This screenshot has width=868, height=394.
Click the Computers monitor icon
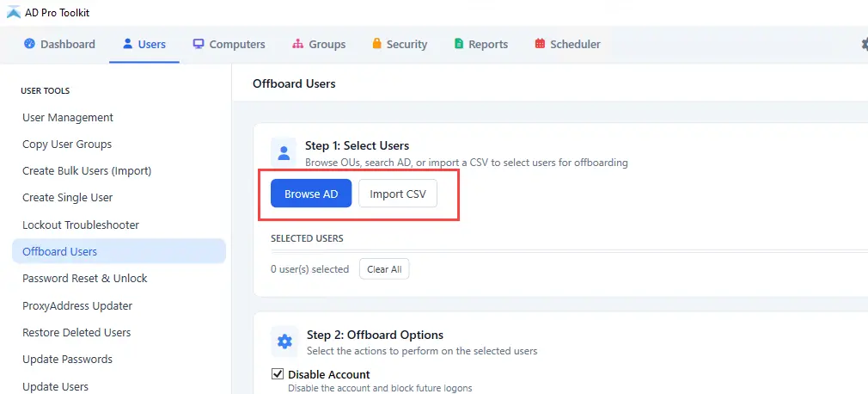coord(199,44)
